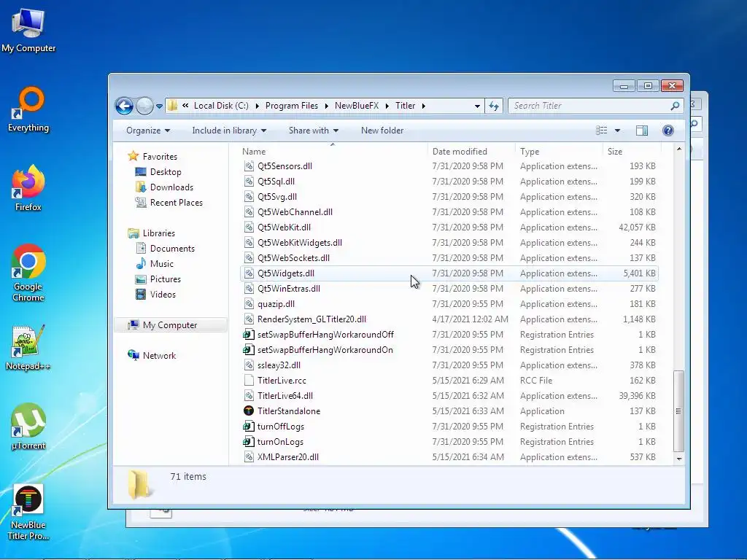Open Include in library dropdown

pos(229,131)
